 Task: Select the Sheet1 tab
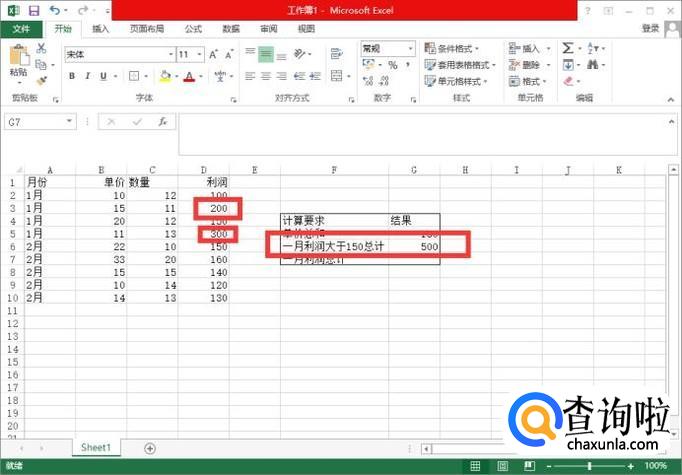pos(96,448)
